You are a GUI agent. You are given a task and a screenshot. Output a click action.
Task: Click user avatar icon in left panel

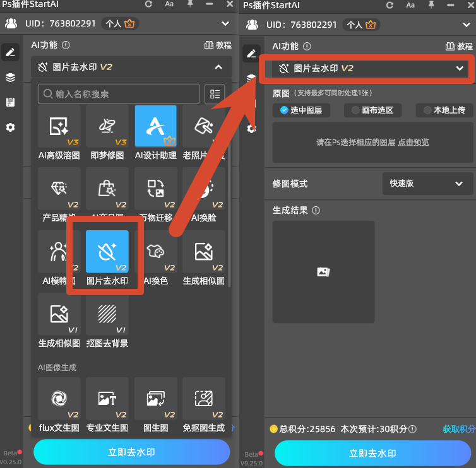[x=11, y=24]
